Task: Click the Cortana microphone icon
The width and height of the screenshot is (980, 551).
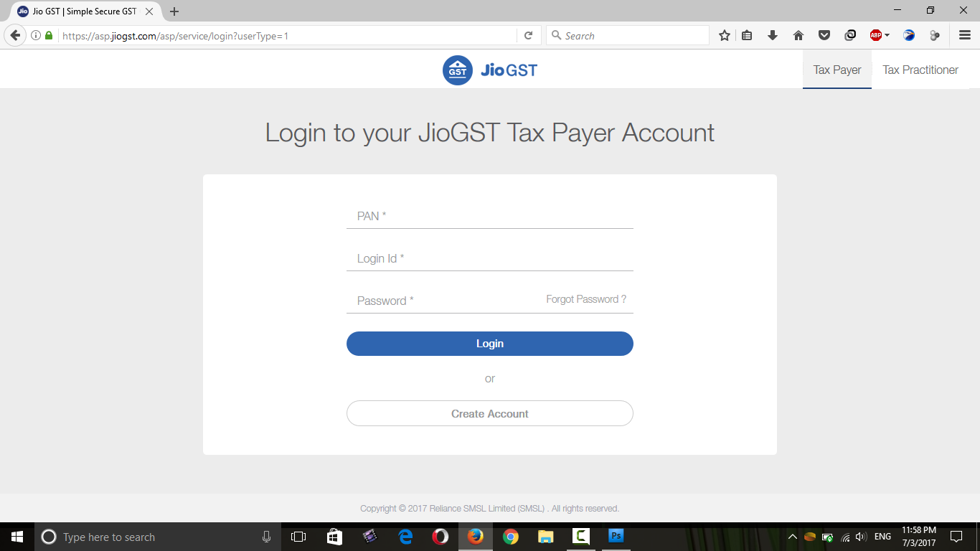Action: point(267,537)
